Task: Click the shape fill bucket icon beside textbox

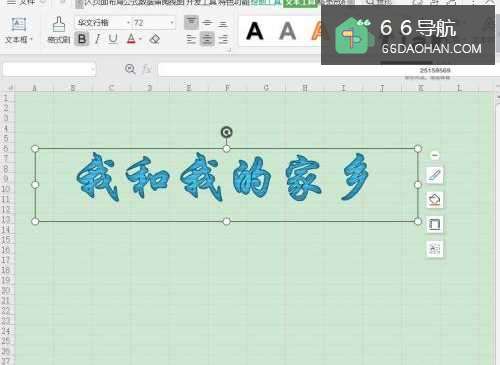Action: (435, 200)
